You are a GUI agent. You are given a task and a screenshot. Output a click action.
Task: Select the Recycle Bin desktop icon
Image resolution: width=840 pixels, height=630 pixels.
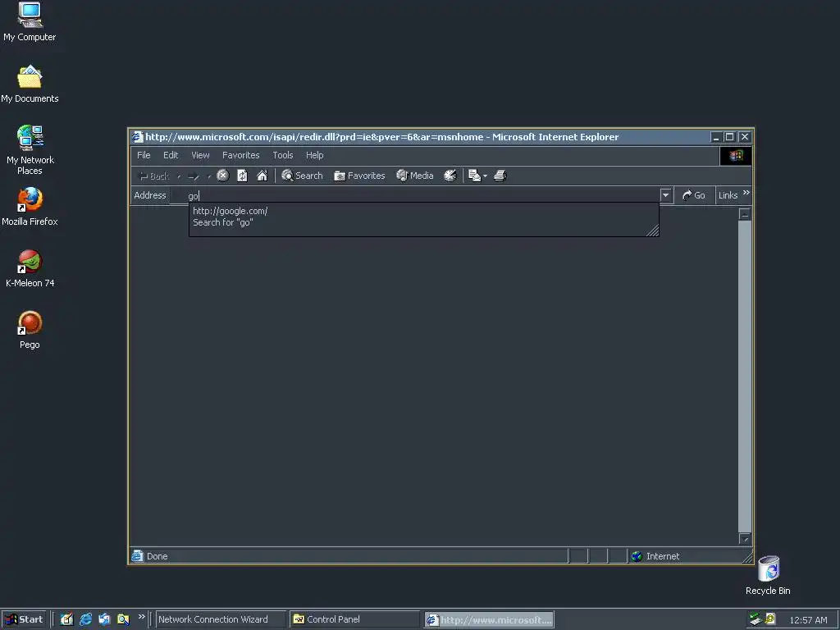(768, 575)
